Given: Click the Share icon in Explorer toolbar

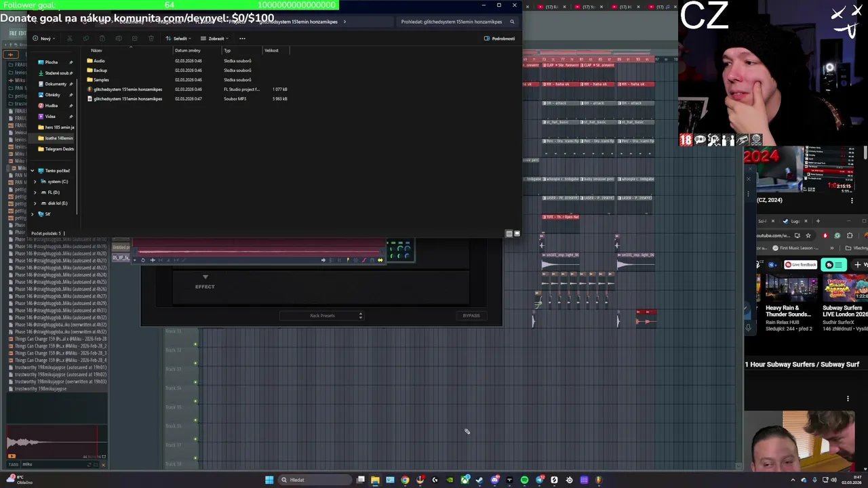Looking at the screenshot, I should pyautogui.click(x=135, y=39).
